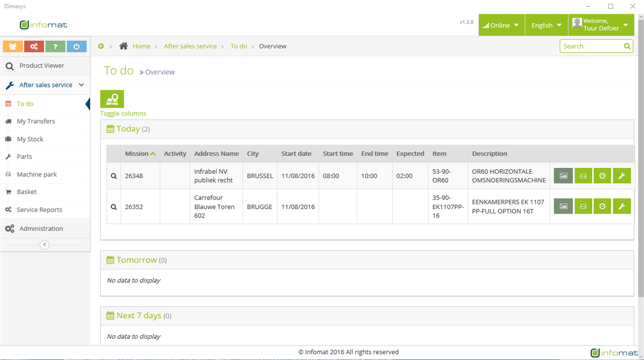Click the orange users icon button
Viewport: 644px width, 360px height.
tap(13, 46)
